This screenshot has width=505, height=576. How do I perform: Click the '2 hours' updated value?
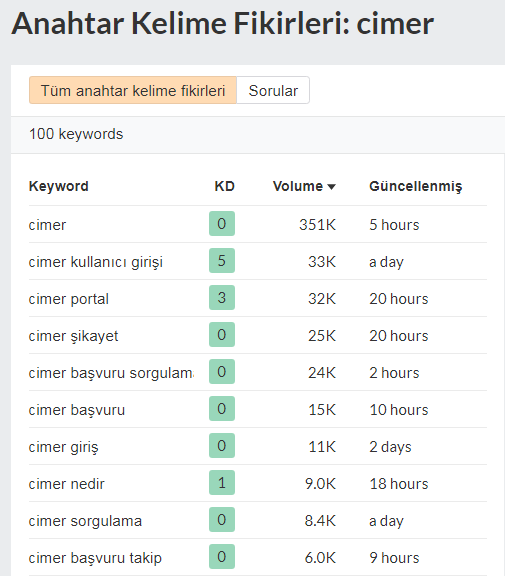coord(394,373)
